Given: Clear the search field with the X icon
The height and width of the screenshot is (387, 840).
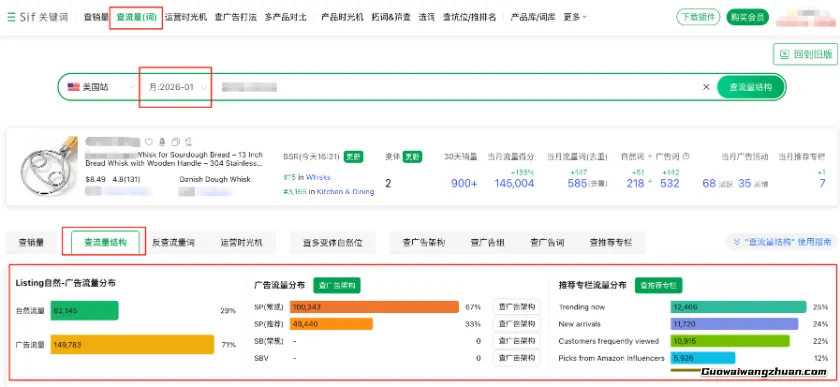Looking at the screenshot, I should coord(706,87).
